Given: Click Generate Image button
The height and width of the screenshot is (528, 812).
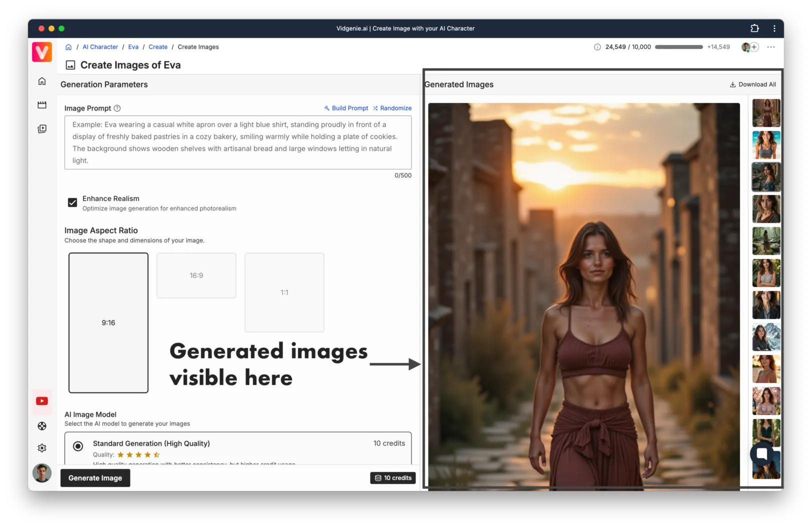Looking at the screenshot, I should (95, 478).
